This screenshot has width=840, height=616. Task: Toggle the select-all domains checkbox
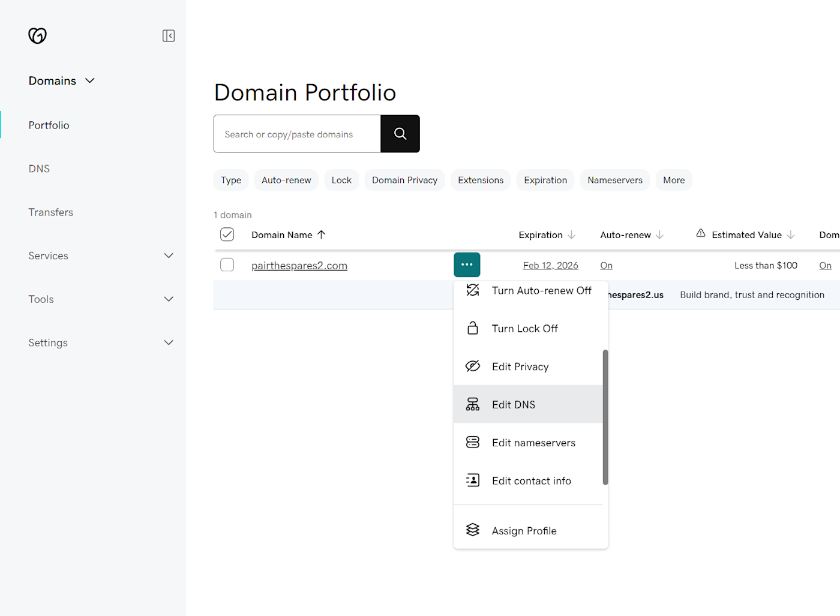(x=227, y=235)
